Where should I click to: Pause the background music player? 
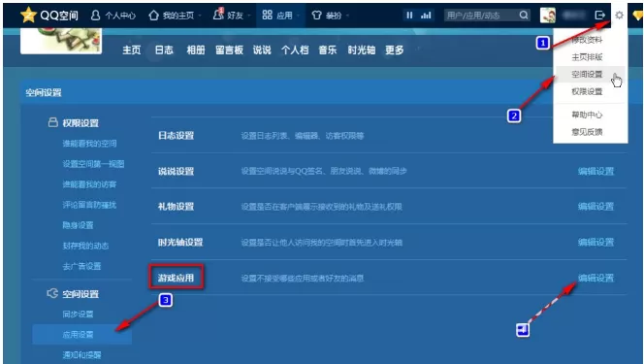click(x=409, y=16)
